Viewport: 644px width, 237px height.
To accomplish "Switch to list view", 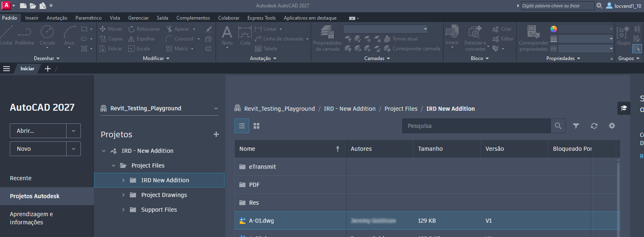I will coord(242,126).
